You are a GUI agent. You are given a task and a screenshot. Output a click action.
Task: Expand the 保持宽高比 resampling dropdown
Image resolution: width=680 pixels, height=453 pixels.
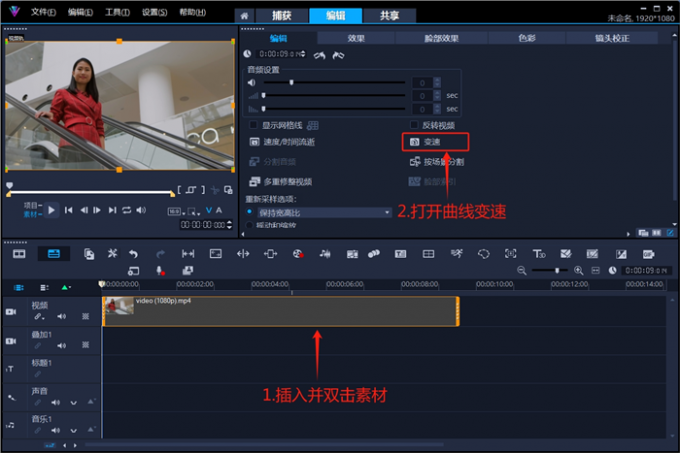point(324,212)
